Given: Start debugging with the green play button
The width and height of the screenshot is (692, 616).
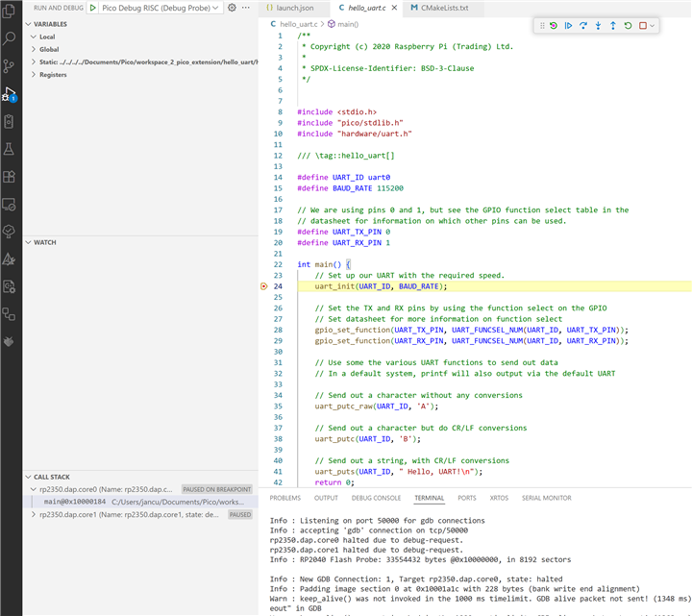Looking at the screenshot, I should pos(92,8).
